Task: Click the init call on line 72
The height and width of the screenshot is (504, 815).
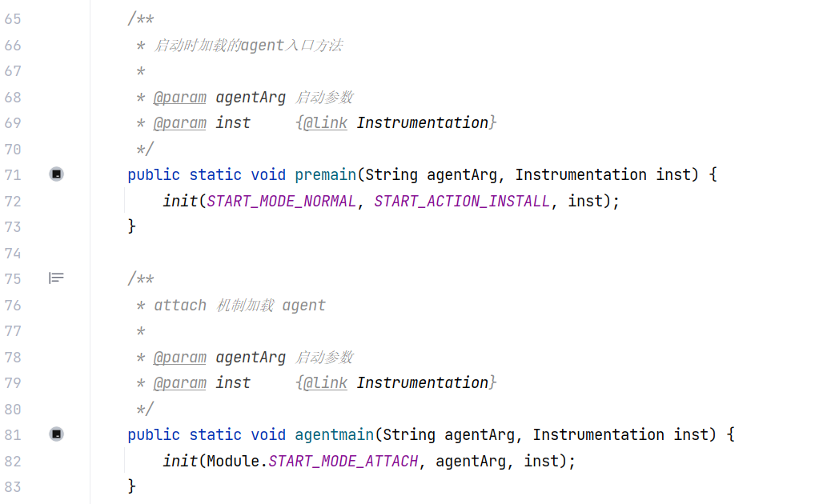Action: [180, 201]
